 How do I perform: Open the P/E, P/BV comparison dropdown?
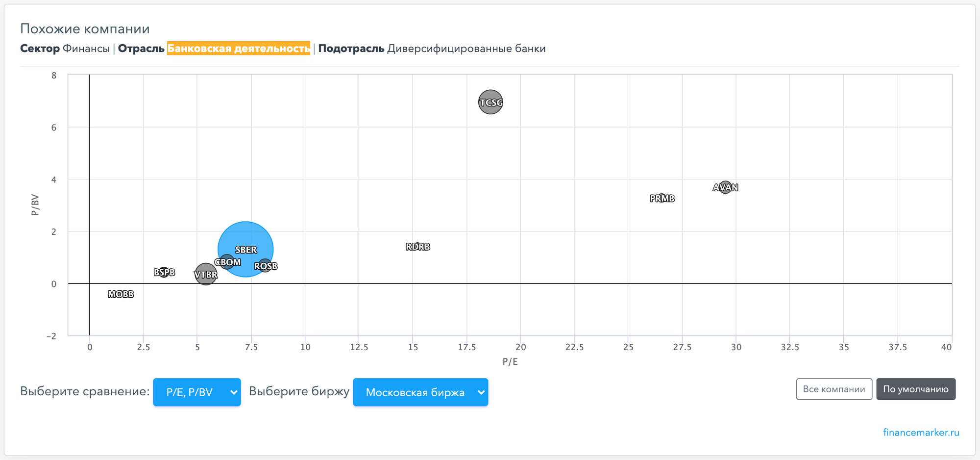point(196,392)
